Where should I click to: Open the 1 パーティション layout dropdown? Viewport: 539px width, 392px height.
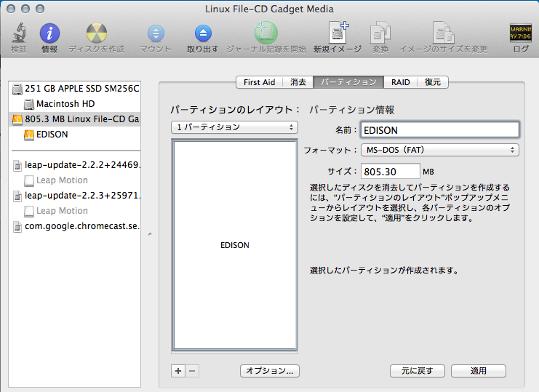point(234,127)
